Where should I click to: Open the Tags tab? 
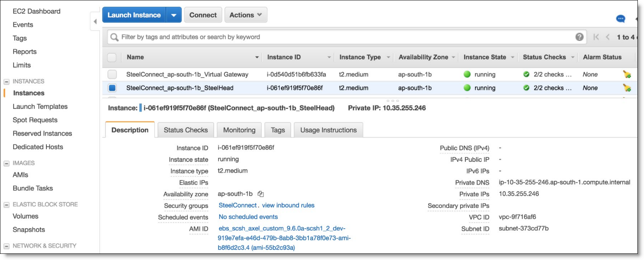278,130
